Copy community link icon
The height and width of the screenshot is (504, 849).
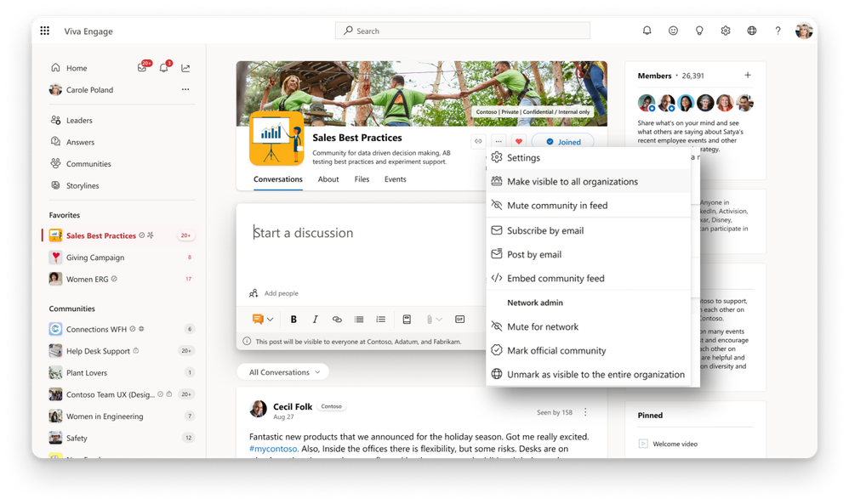coord(478,141)
